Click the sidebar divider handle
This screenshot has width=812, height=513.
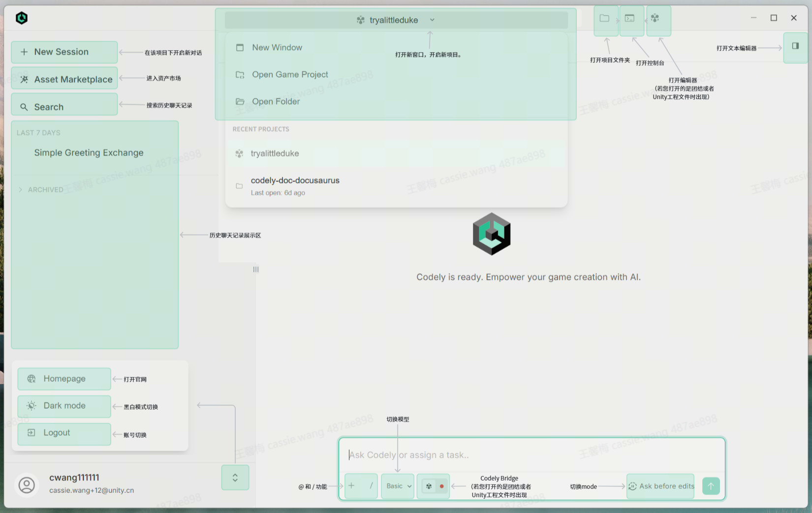256,270
